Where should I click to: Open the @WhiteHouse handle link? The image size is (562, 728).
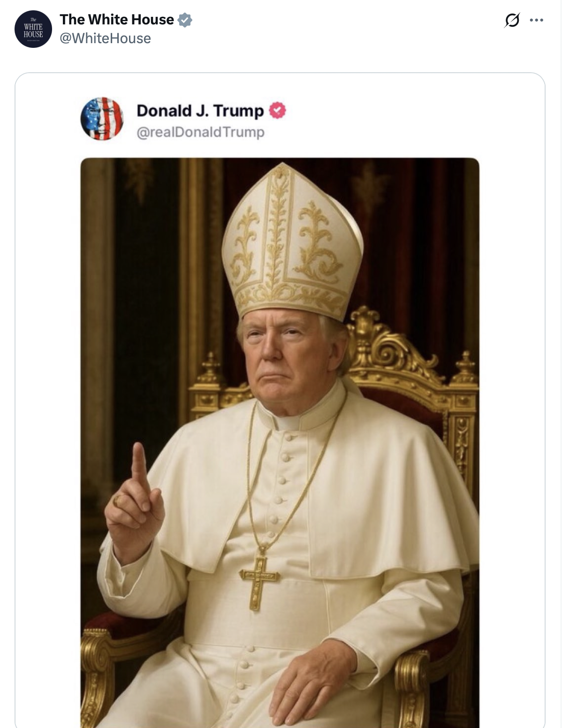[105, 38]
